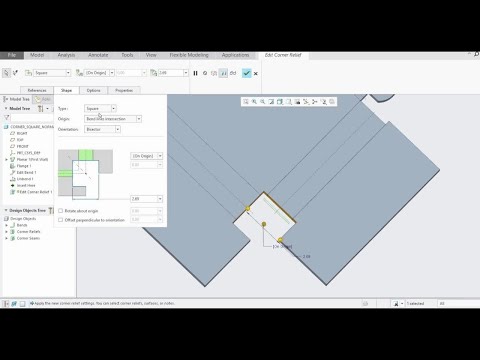
Task: Expand the Corner Reliefs node
Action: 6,232
